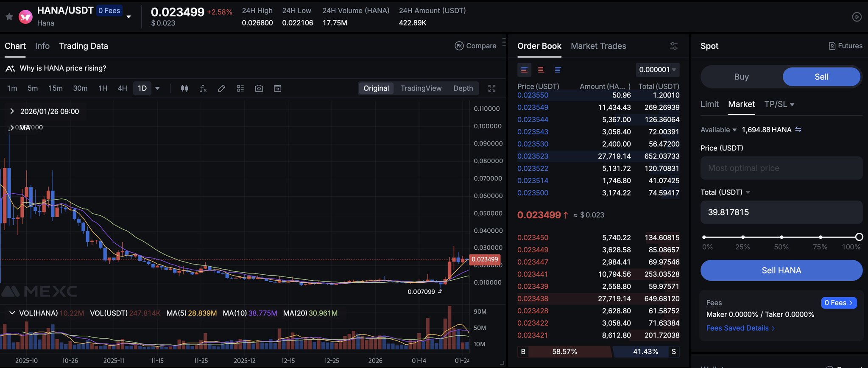
Task: Open the Available balance dropdown
Action: (x=719, y=130)
